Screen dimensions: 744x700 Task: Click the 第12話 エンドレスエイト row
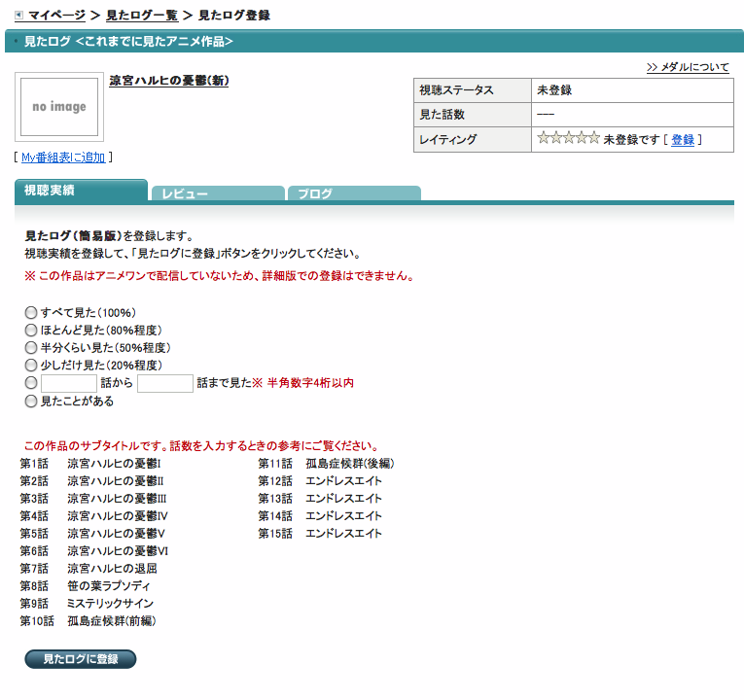point(320,481)
